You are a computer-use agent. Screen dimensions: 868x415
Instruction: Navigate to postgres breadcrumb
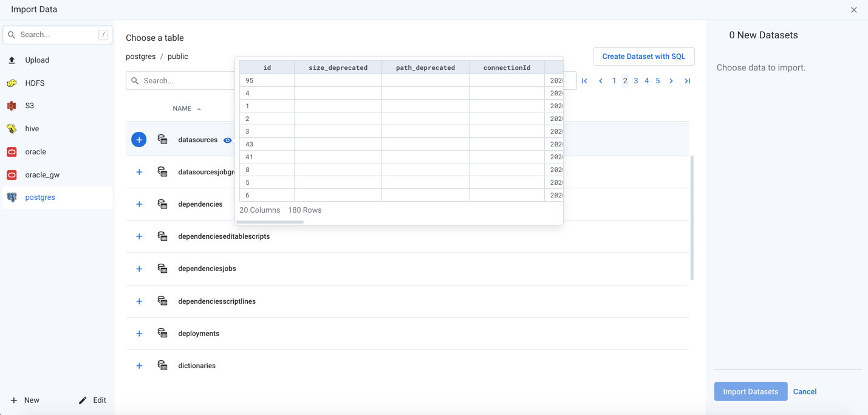[140, 57]
